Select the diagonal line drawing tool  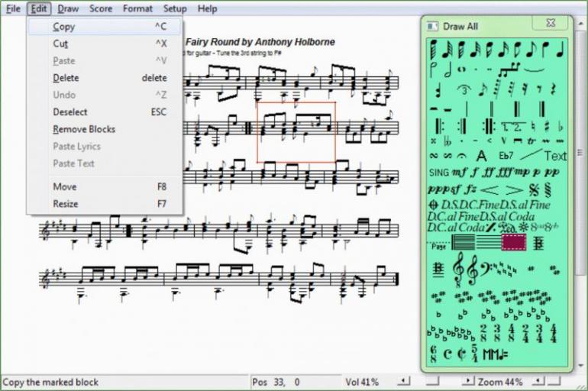coord(531,154)
